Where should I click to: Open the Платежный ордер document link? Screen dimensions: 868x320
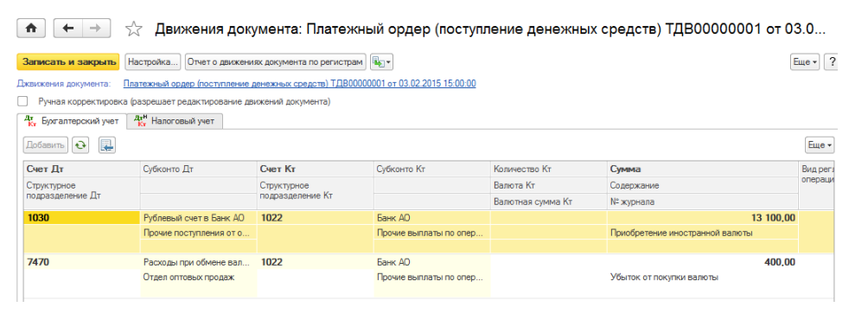[299, 84]
